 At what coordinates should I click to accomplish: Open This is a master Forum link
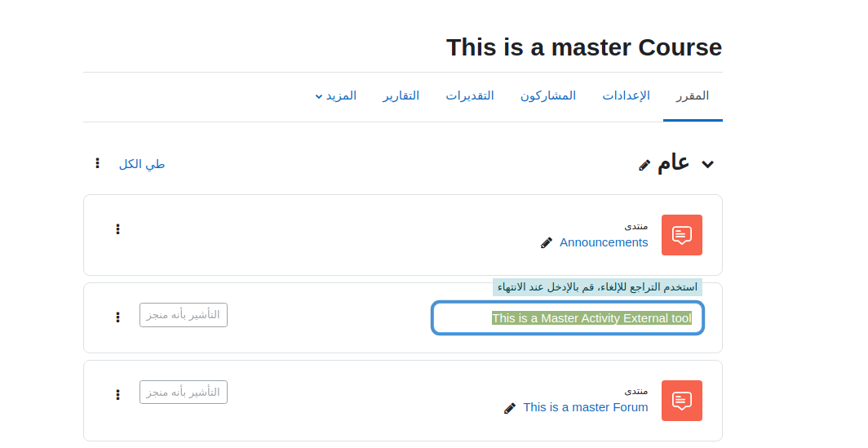585,407
